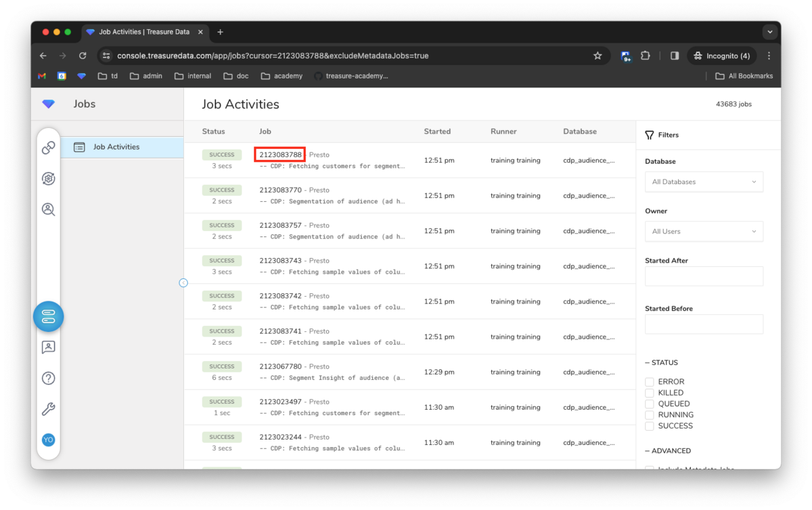The height and width of the screenshot is (510, 812).
Task: Open the internal bookmarks folder
Action: coord(193,76)
